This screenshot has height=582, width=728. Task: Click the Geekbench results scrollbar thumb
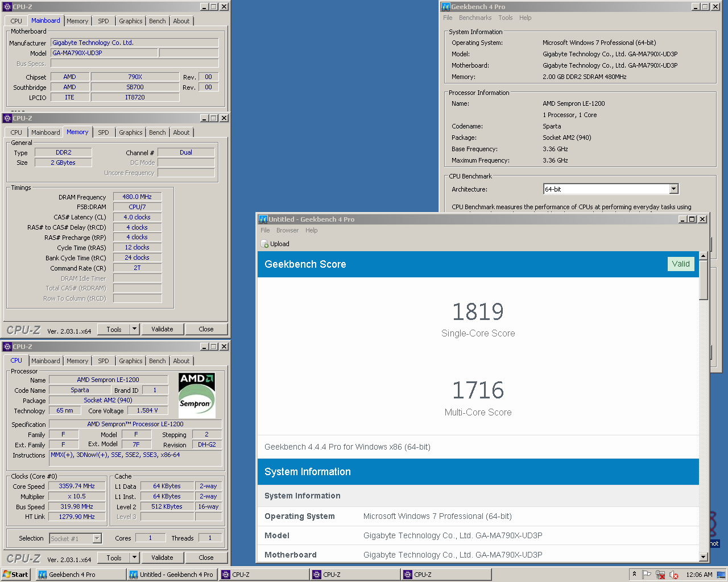tap(704, 280)
